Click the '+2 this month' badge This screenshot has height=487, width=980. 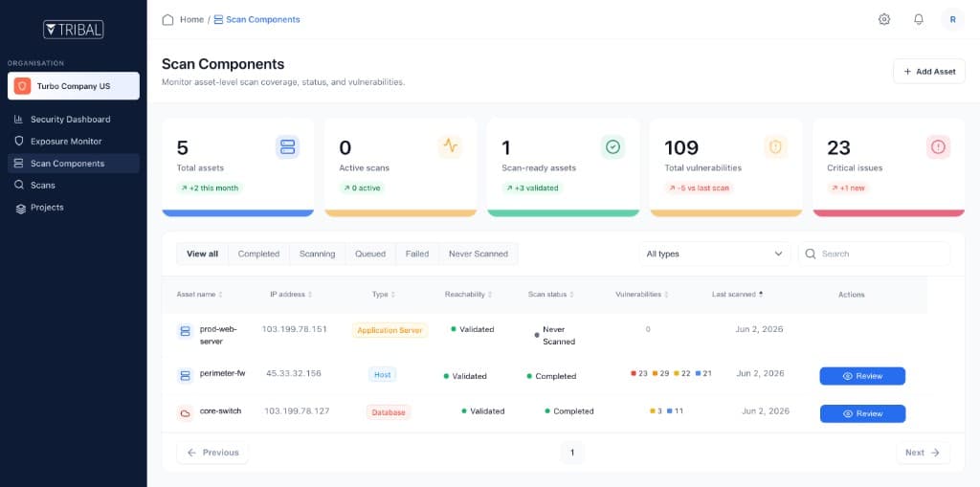[210, 188]
